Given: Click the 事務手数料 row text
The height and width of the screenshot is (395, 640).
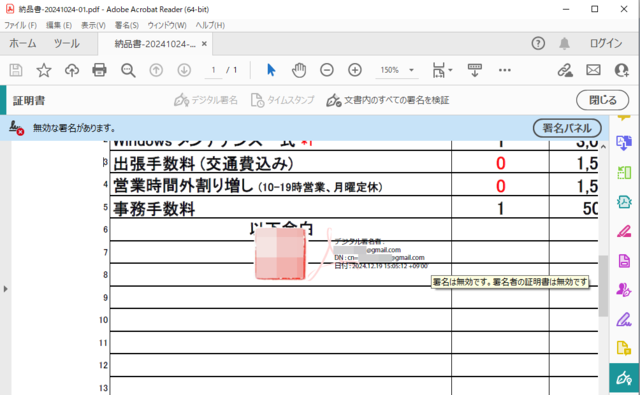Looking at the screenshot, I should 154,209.
